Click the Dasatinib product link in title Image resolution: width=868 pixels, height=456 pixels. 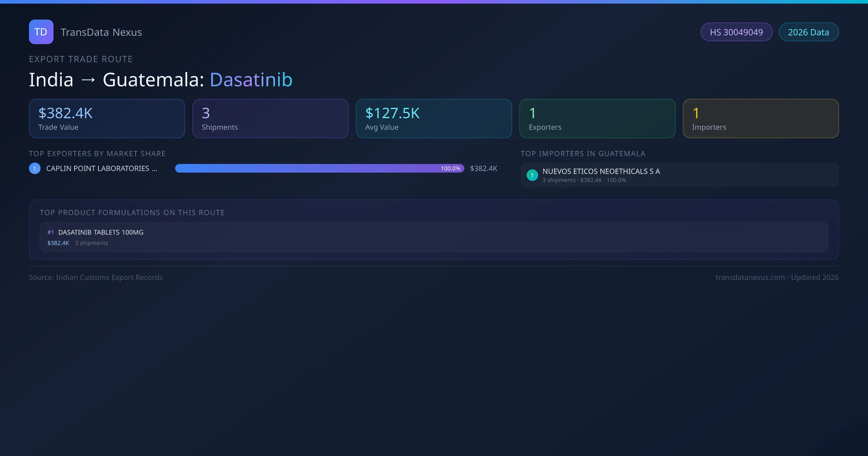[251, 79]
